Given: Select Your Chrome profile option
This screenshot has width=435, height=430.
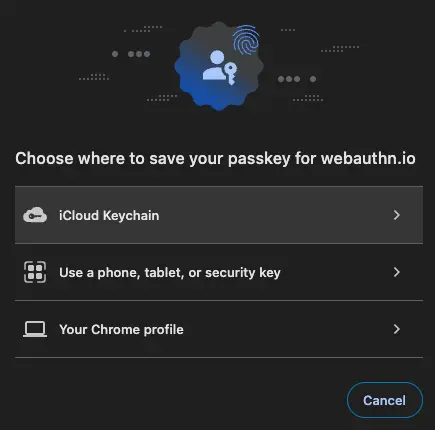Looking at the screenshot, I should (219, 329).
